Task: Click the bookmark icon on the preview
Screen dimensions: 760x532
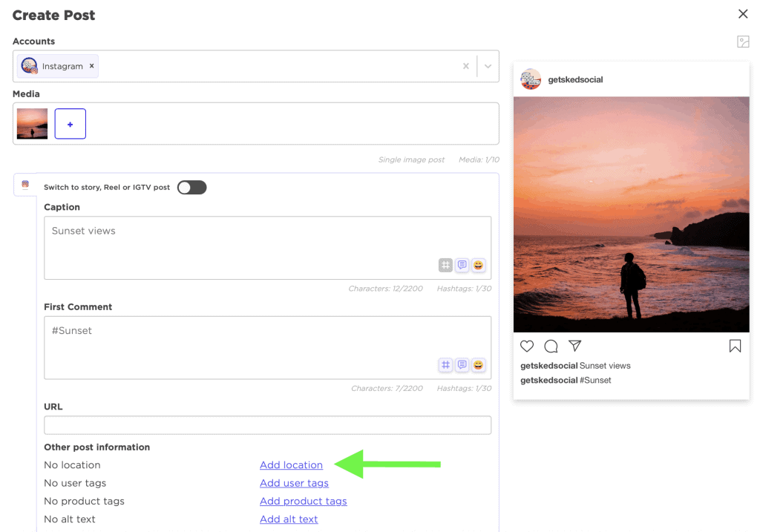Action: click(735, 346)
